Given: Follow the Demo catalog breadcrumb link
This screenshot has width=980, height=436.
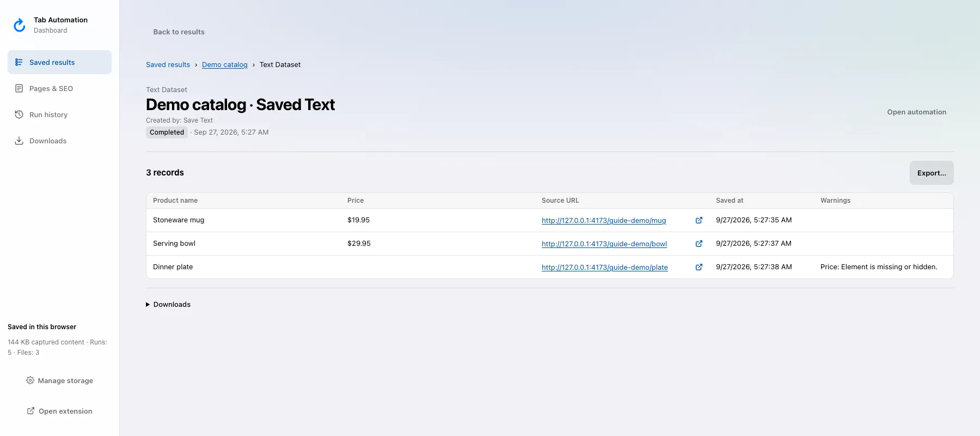Looking at the screenshot, I should (x=225, y=64).
